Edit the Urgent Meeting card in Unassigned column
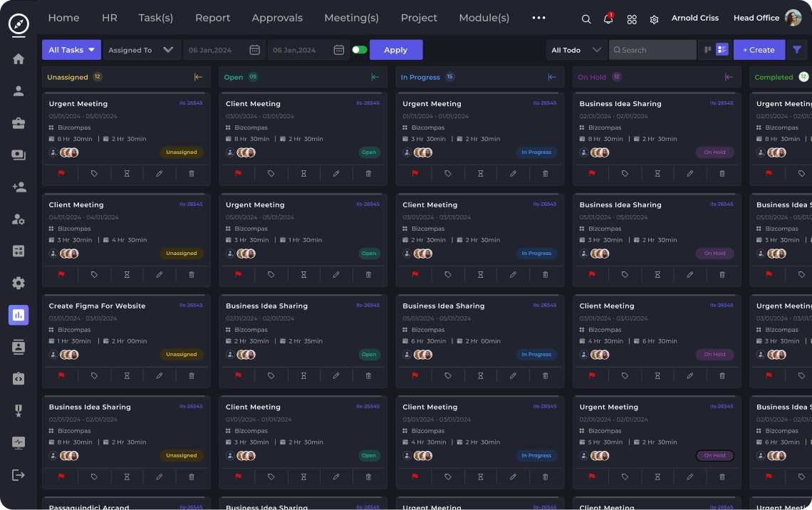The height and width of the screenshot is (510, 812). pos(160,173)
